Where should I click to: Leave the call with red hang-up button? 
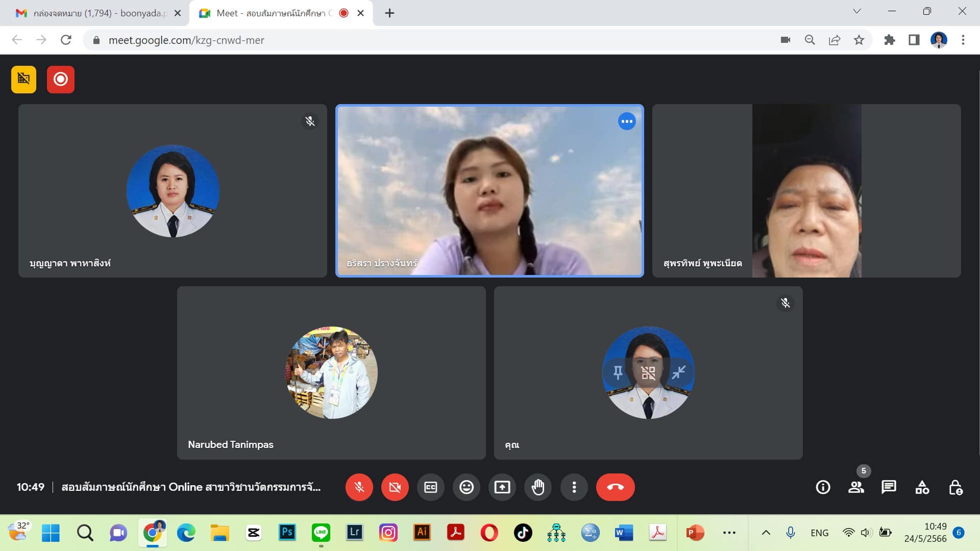[x=615, y=487]
